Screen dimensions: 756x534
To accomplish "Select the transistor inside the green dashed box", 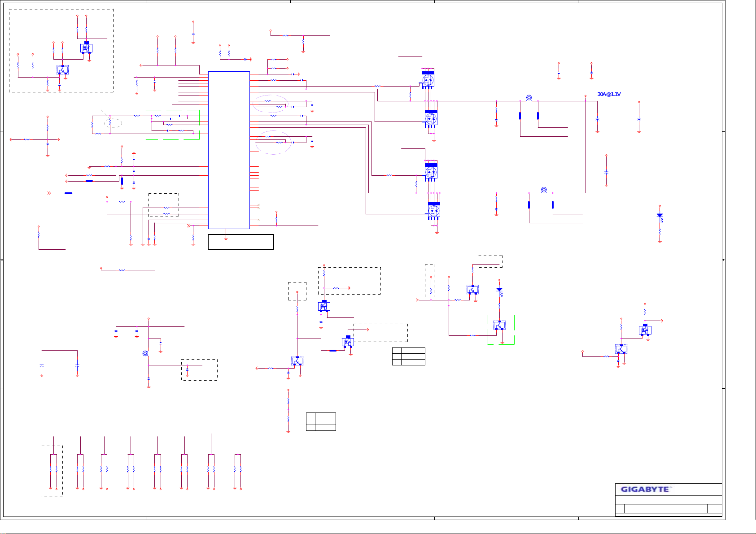I will [x=499, y=326].
